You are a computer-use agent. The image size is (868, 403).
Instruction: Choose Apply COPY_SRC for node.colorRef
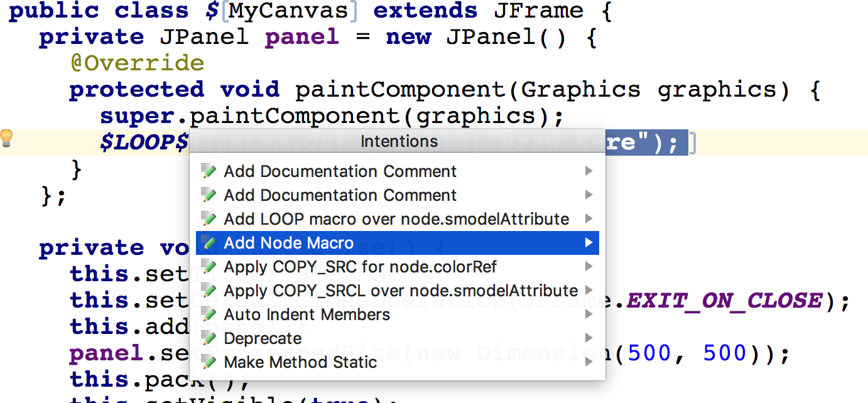click(360, 267)
